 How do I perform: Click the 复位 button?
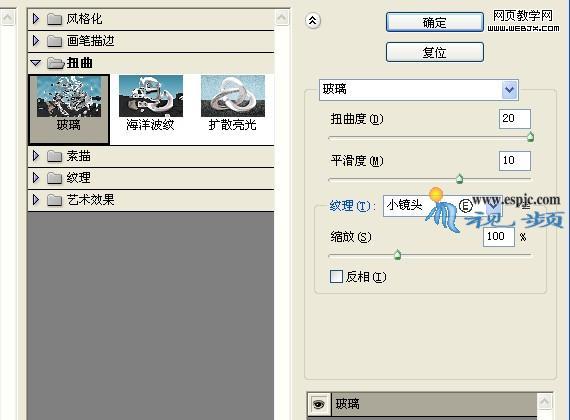coord(435,52)
